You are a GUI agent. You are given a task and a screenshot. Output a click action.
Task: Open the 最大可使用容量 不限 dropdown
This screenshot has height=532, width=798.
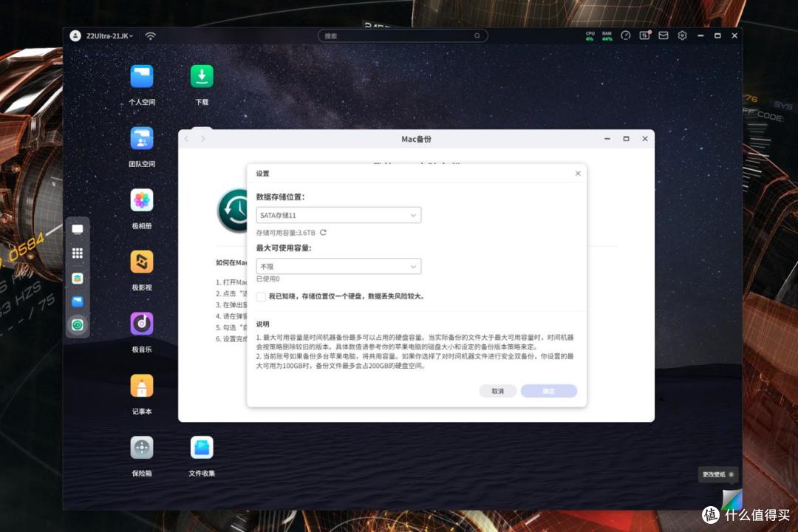pyautogui.click(x=338, y=266)
